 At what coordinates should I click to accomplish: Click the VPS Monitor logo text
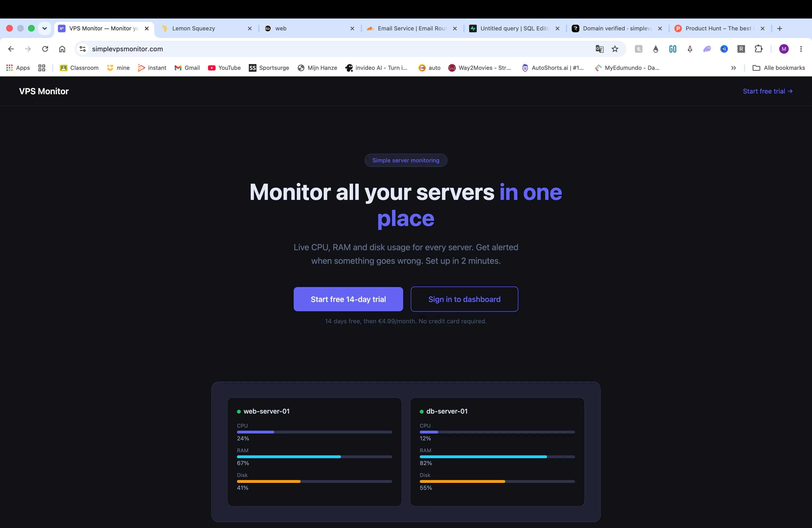coord(44,91)
